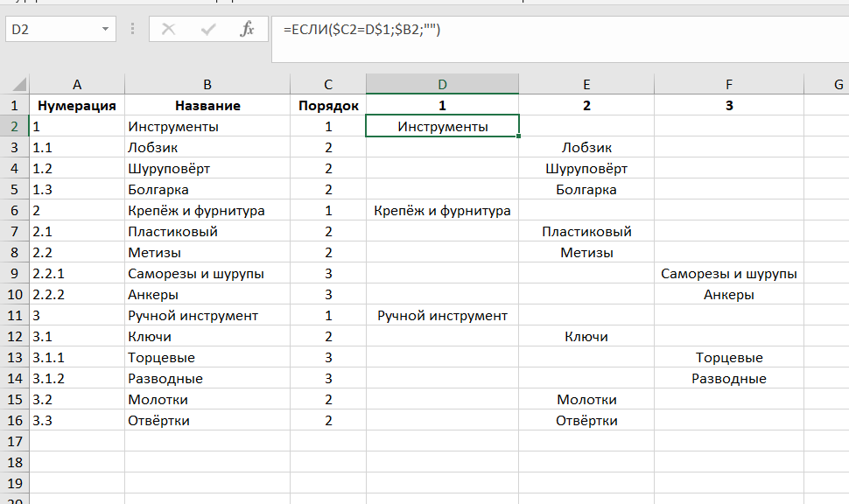This screenshot has height=504, width=849.
Task: Select 'Отвёртки' in column B
Action: click(207, 420)
